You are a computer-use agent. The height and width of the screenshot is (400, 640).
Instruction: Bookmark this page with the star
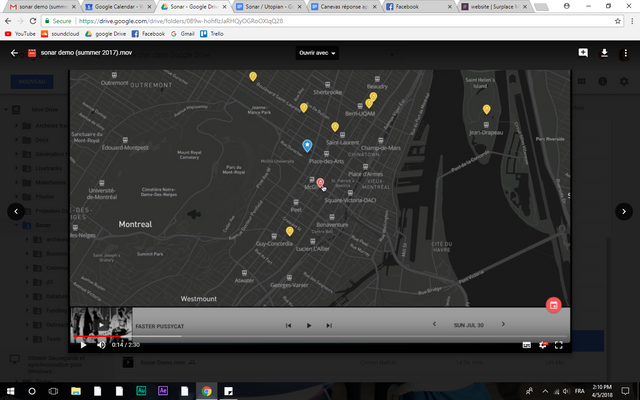(x=618, y=21)
